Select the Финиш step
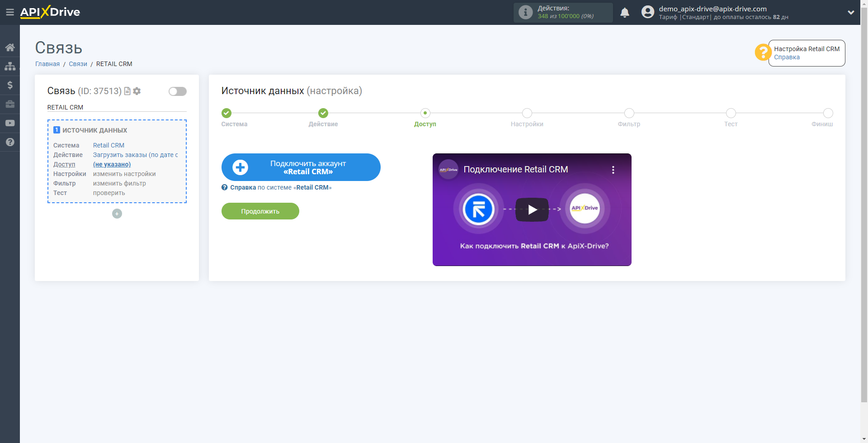 pos(828,113)
